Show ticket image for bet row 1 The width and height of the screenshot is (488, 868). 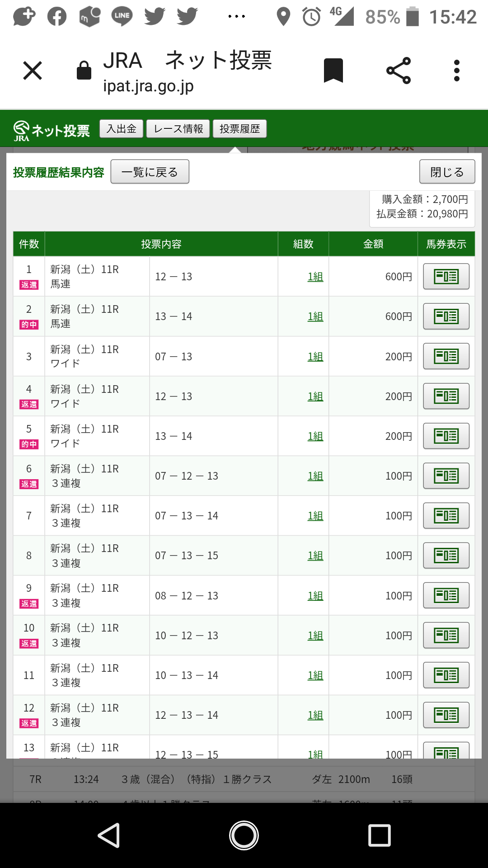click(446, 276)
